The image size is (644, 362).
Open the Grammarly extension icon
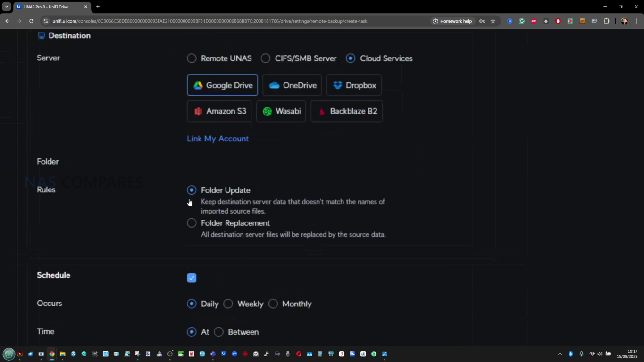click(x=522, y=21)
